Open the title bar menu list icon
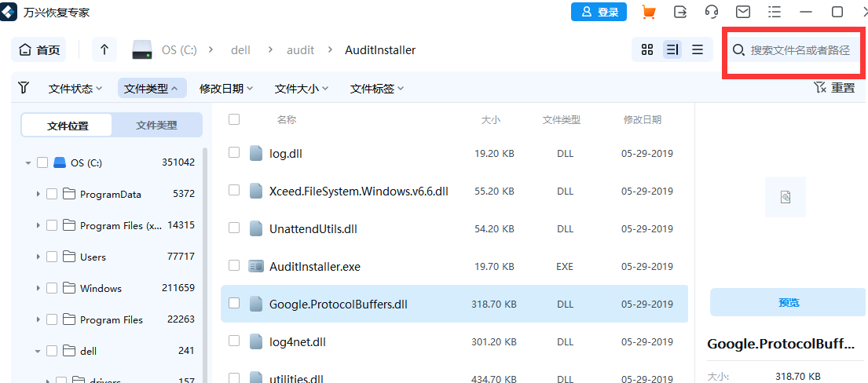Viewport: 868px width, 383px height. click(x=775, y=12)
